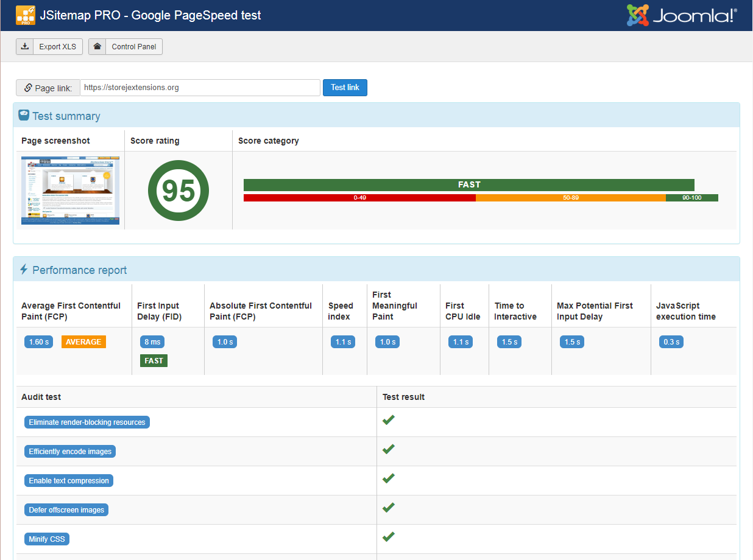Click the FAST badge under First Input Delay
Image resolution: width=753 pixels, height=560 pixels.
click(154, 361)
